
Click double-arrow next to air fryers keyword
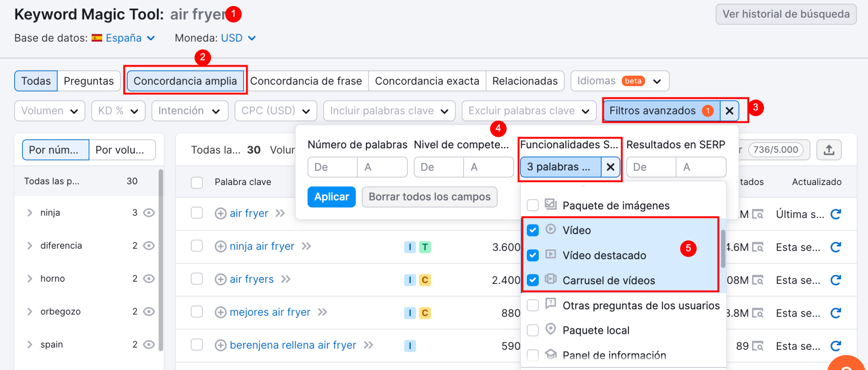(286, 279)
